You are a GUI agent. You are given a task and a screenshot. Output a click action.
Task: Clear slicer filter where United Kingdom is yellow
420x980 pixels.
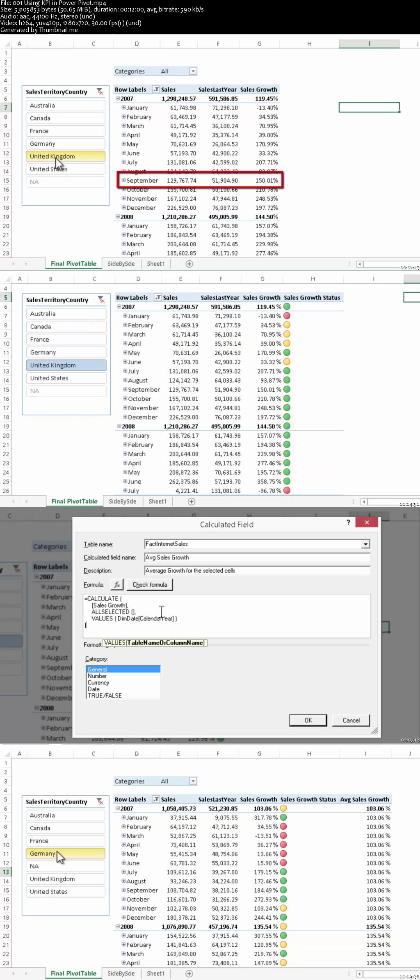tap(100, 92)
